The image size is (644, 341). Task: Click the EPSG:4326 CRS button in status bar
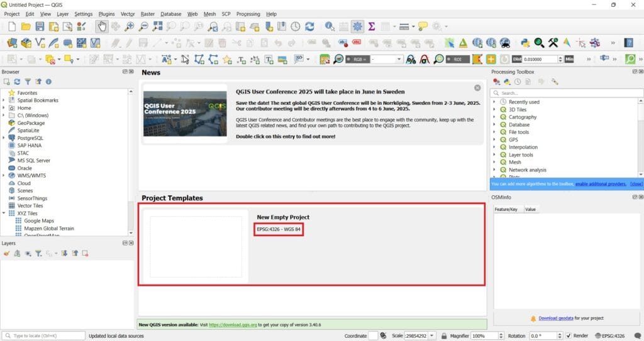(610, 336)
